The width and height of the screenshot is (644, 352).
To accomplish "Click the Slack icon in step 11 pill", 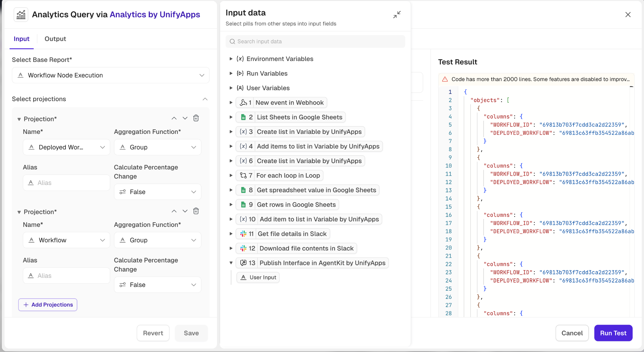I will point(243,234).
